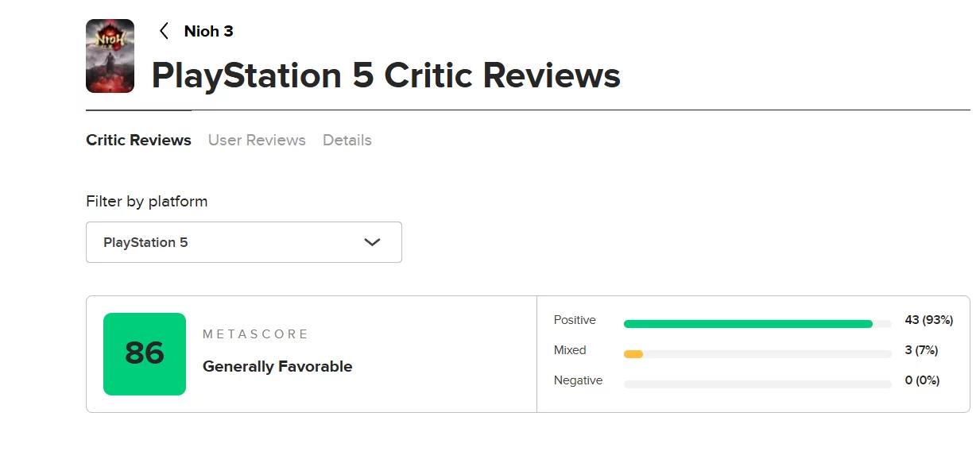Click the Generally Favorable text
The image size is (980, 455).
277,366
